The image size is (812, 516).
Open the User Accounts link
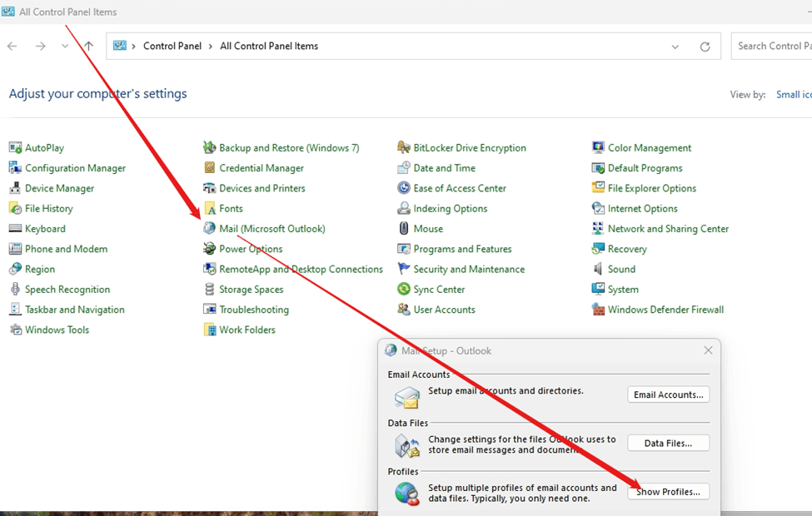click(x=445, y=310)
